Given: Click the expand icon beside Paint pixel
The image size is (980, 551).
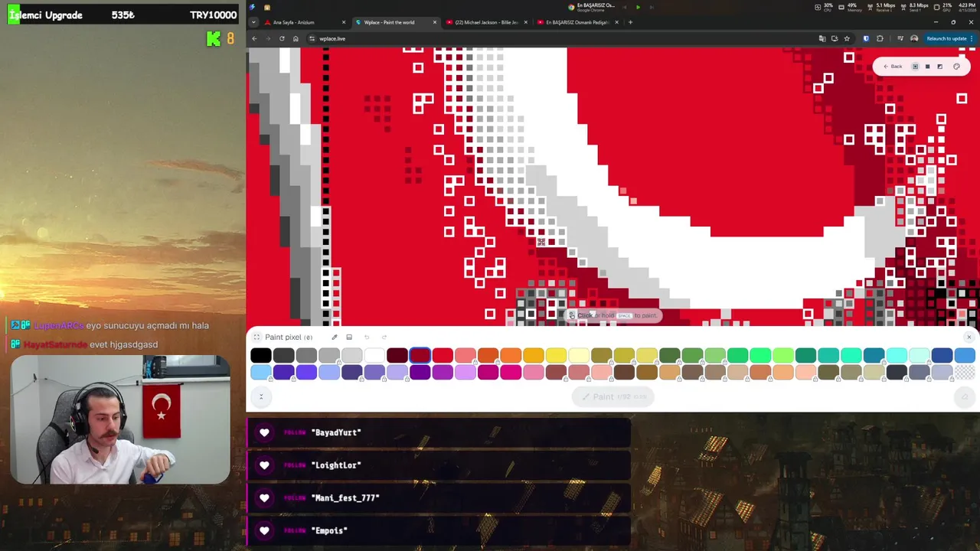Looking at the screenshot, I should 256,337.
